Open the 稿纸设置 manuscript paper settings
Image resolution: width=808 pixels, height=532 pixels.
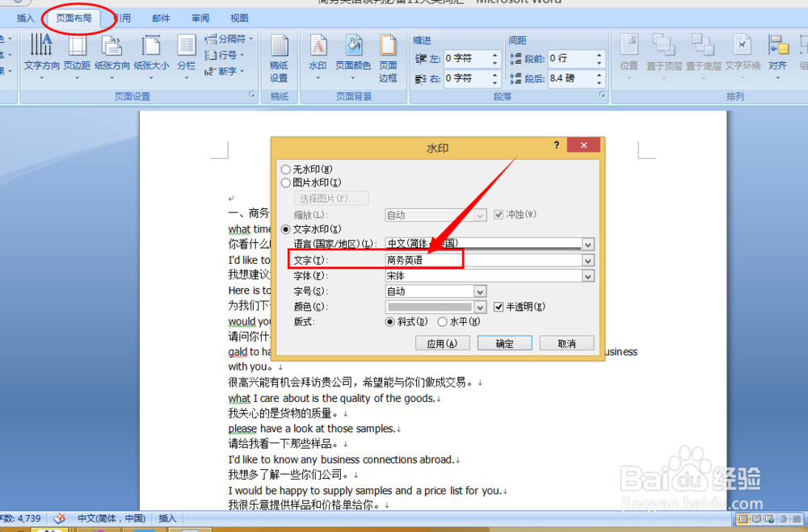point(279,58)
